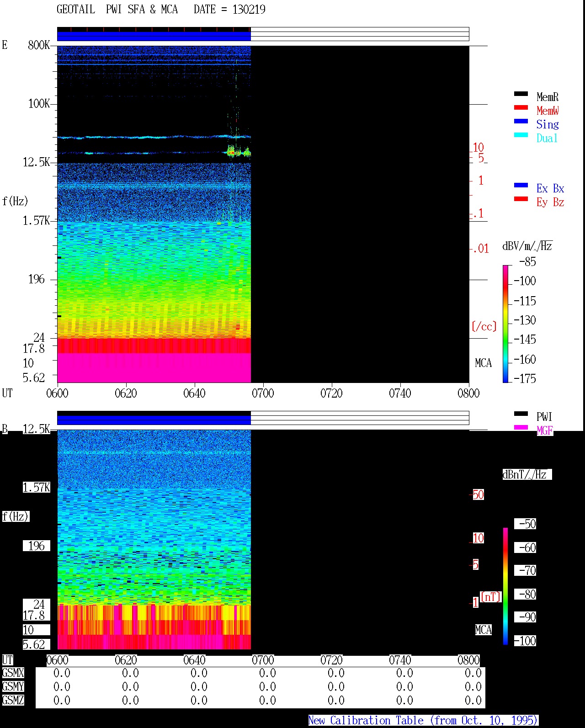Click the f(Hz) axis label of B panel
The image size is (585, 728).
15,516
